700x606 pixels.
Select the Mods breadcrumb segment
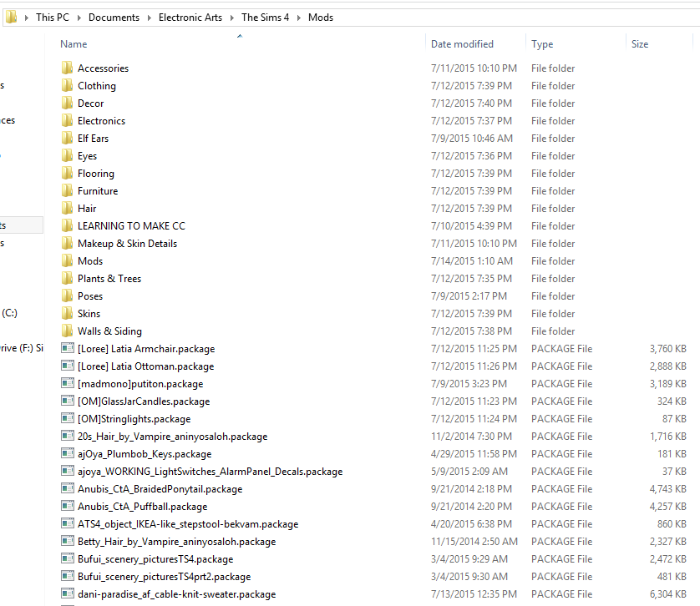321,18
